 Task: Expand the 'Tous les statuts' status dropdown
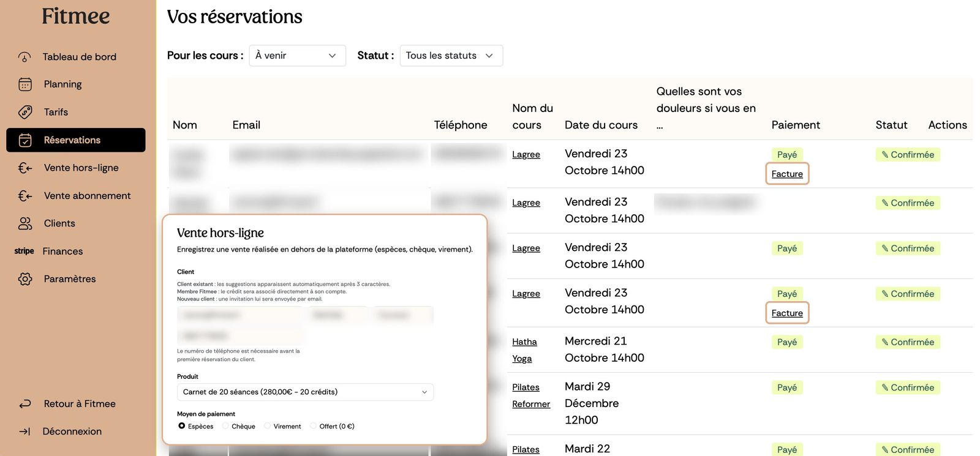click(x=451, y=56)
